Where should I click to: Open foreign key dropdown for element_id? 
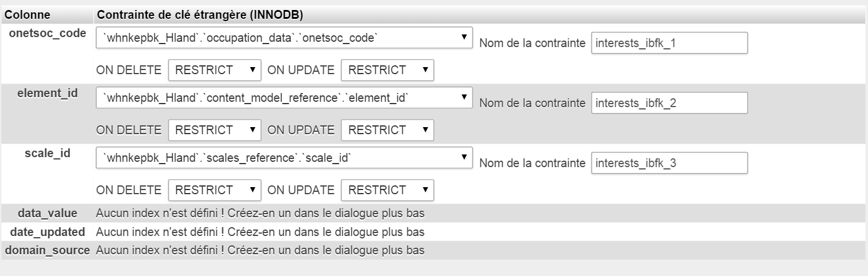[284, 98]
